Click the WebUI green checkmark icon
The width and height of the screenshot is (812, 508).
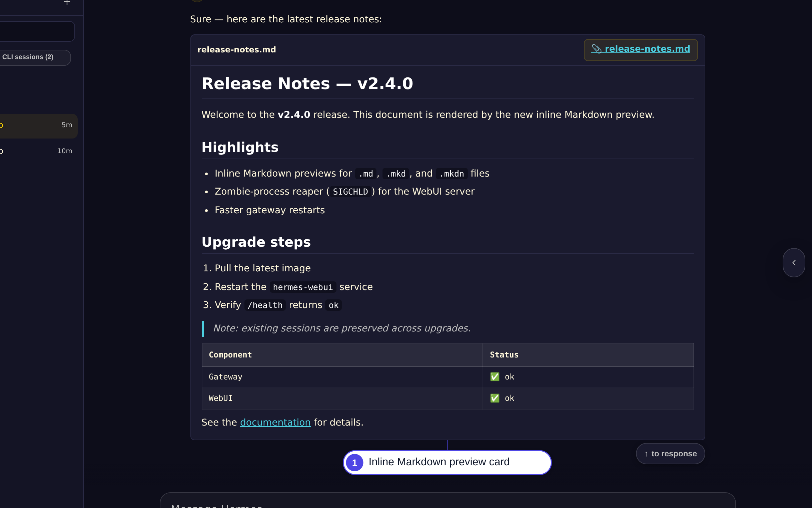(495, 398)
